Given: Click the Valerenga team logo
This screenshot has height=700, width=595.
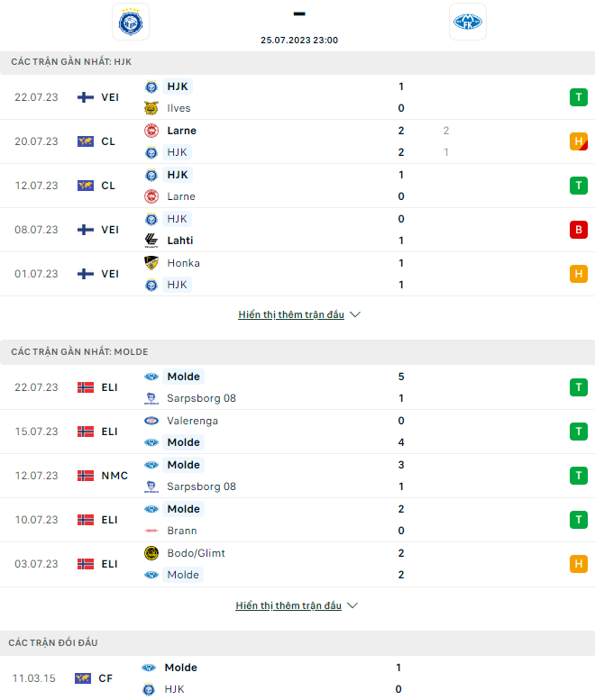Looking at the screenshot, I should point(151,421).
